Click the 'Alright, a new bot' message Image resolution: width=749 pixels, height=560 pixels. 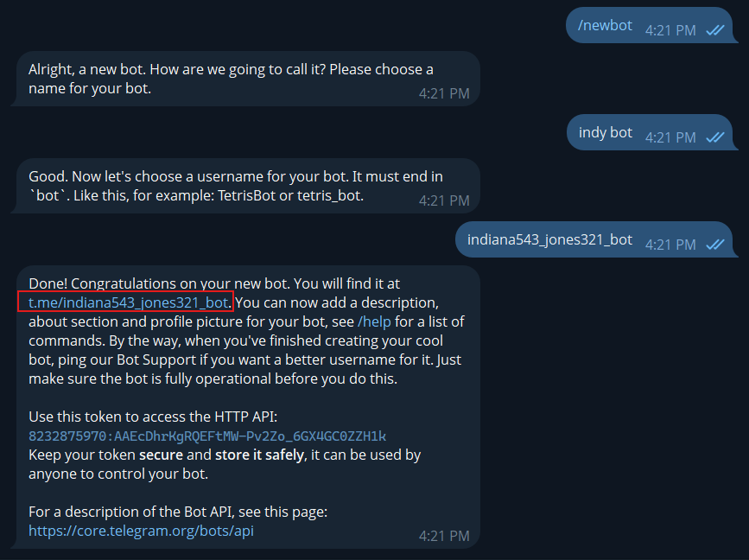[x=231, y=69]
